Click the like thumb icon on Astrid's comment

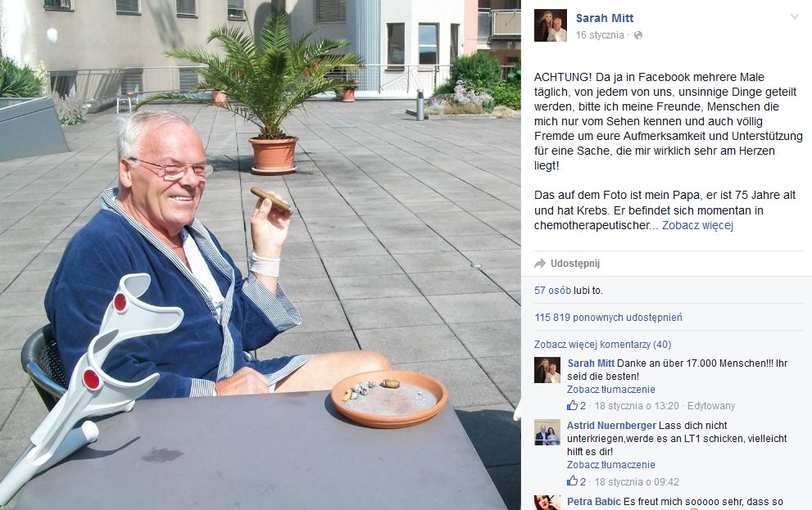pos(572,481)
